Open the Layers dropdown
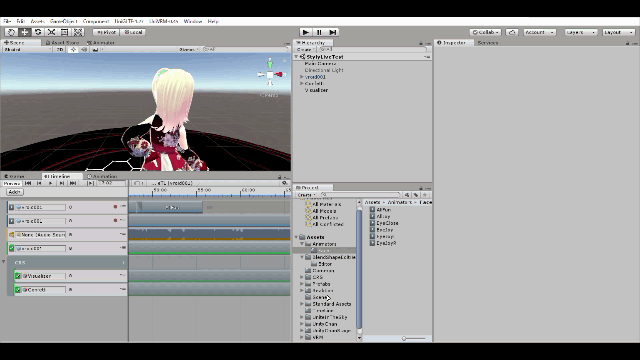Screen dimensions: 640x360 pyautogui.click(x=580, y=32)
